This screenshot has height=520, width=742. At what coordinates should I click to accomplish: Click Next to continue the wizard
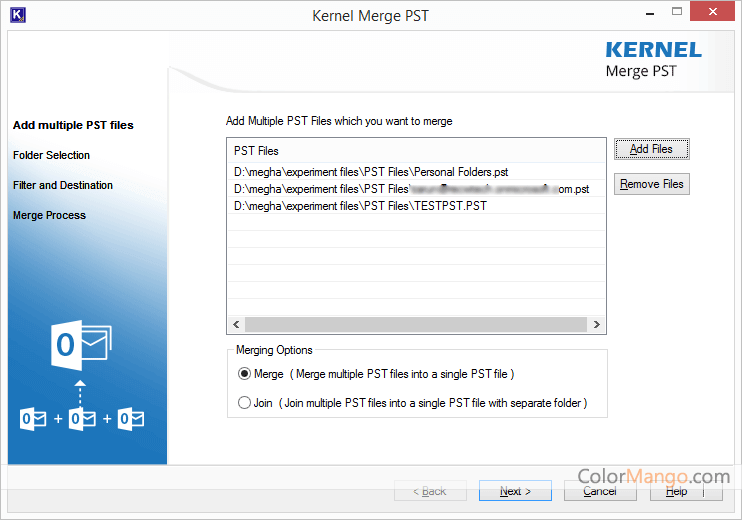515,491
